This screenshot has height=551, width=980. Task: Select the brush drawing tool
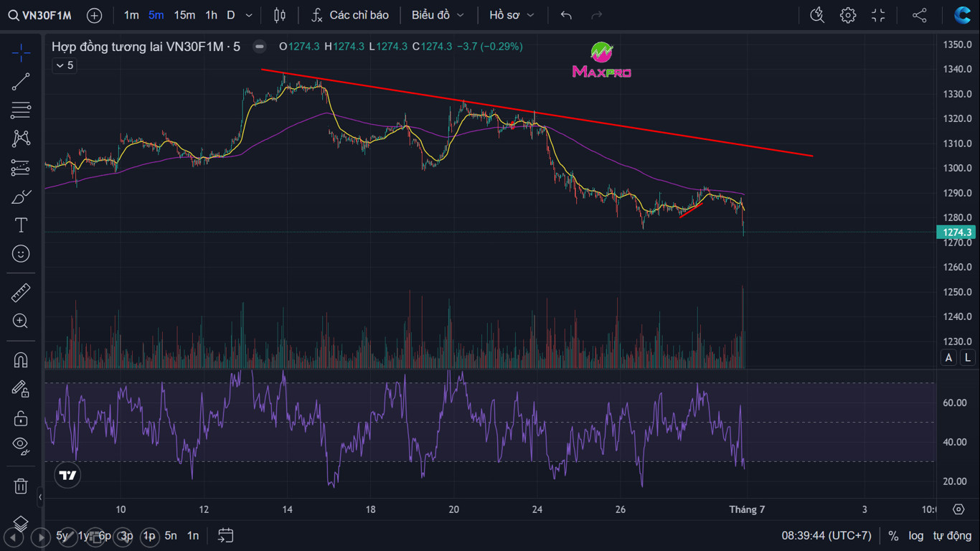coord(21,197)
